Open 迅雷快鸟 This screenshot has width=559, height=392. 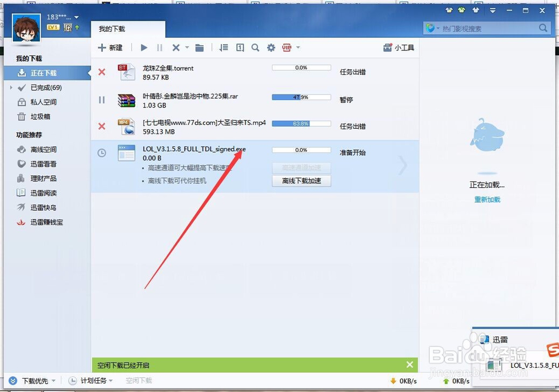click(37, 207)
